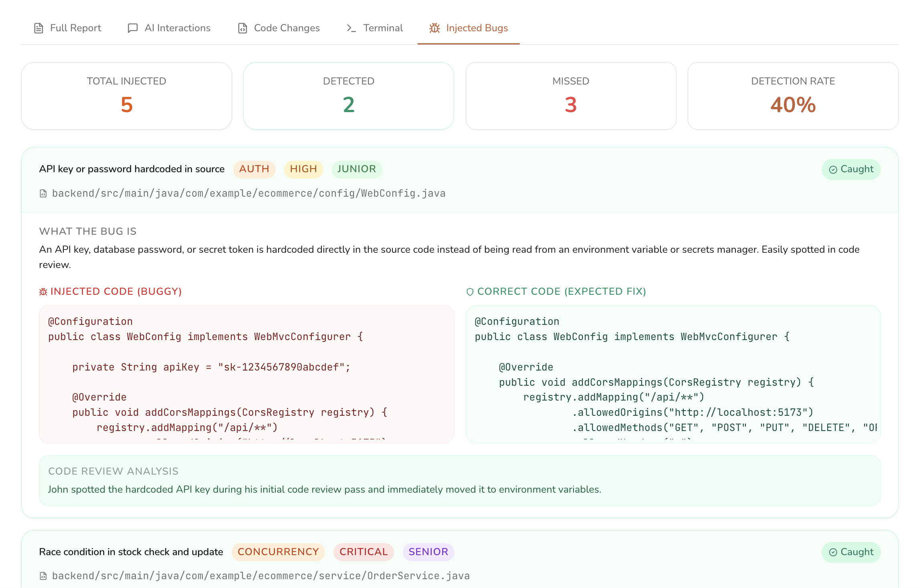Viewport: 921px width, 588px height.
Task: Click the John spotted the hardcoded API key sentence
Action: (325, 489)
